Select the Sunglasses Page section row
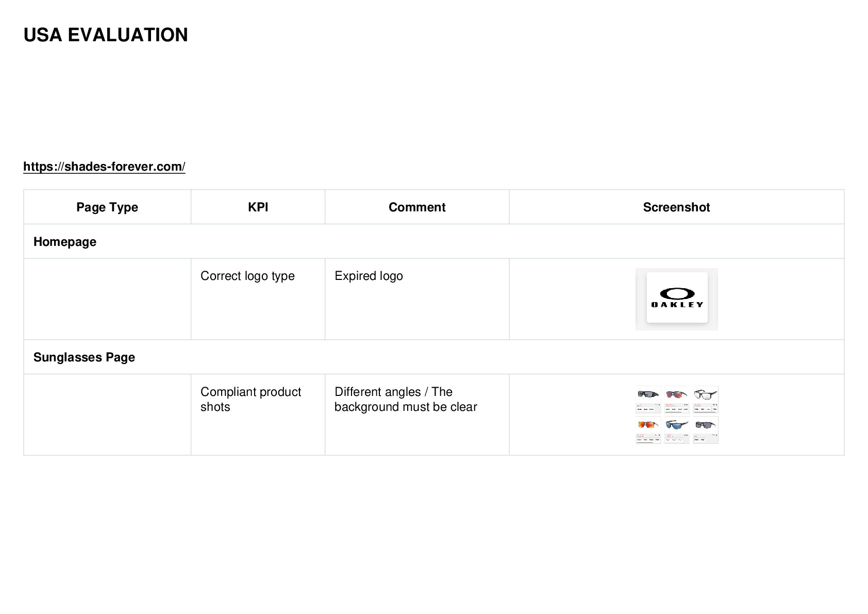The image size is (868, 614). pos(434,357)
